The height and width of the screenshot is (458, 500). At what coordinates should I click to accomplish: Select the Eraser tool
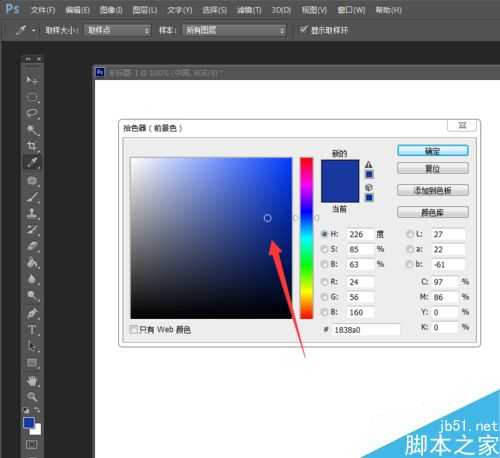pos(32,246)
